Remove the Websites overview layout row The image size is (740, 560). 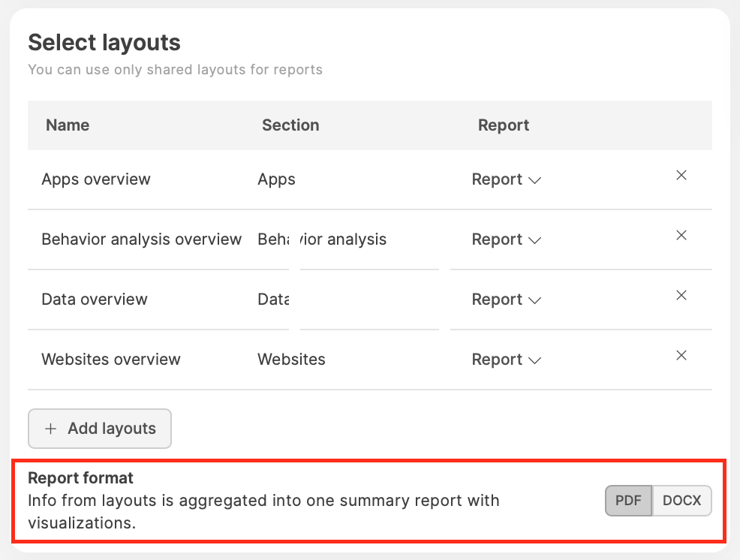(681, 356)
